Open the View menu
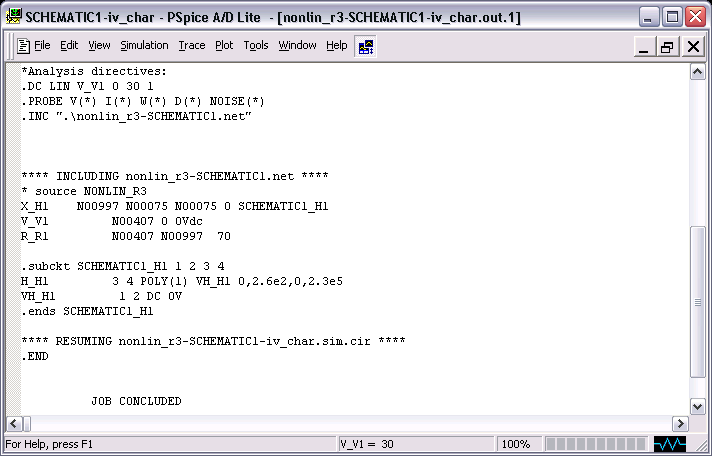The height and width of the screenshot is (456, 712). click(99, 46)
